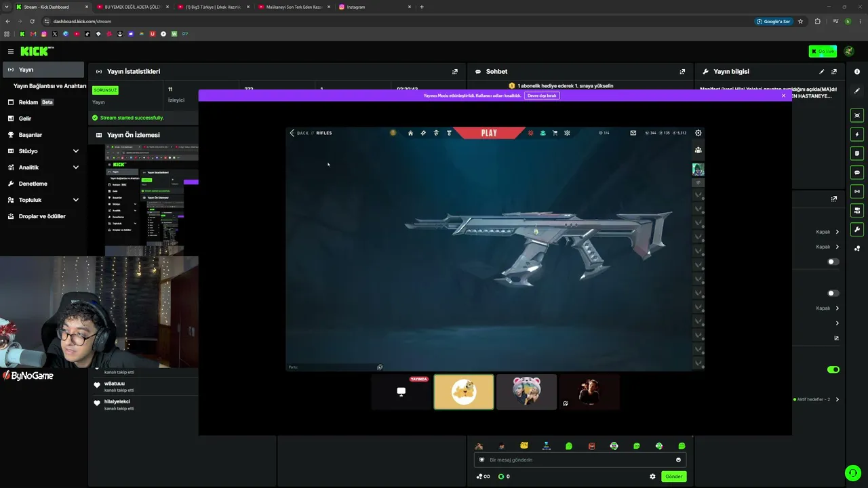The width and height of the screenshot is (868, 488).
Task: Switch to the Big5 Türkiye browser tab
Action: pyautogui.click(x=213, y=7)
